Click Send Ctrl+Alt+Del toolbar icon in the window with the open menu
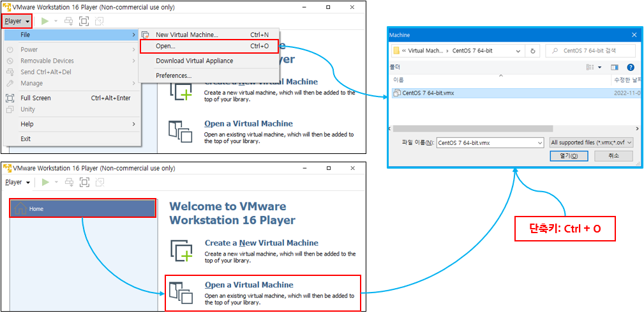This screenshot has width=644, height=313. coord(70,21)
